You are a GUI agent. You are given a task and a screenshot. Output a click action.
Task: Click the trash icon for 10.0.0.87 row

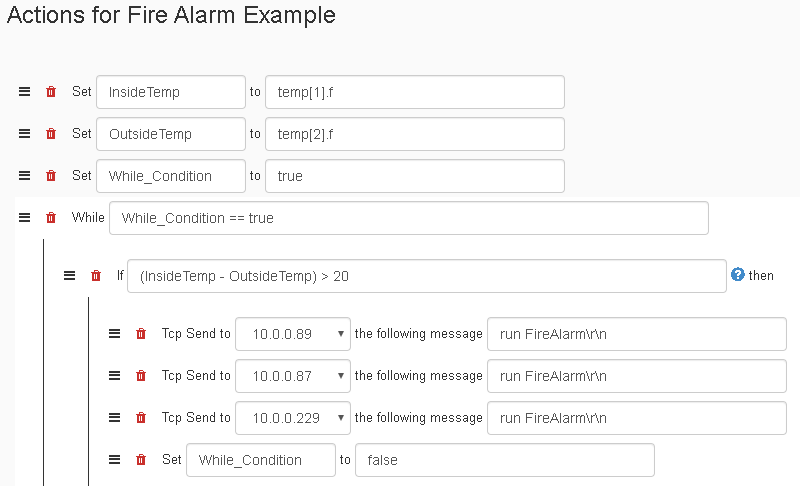click(141, 376)
